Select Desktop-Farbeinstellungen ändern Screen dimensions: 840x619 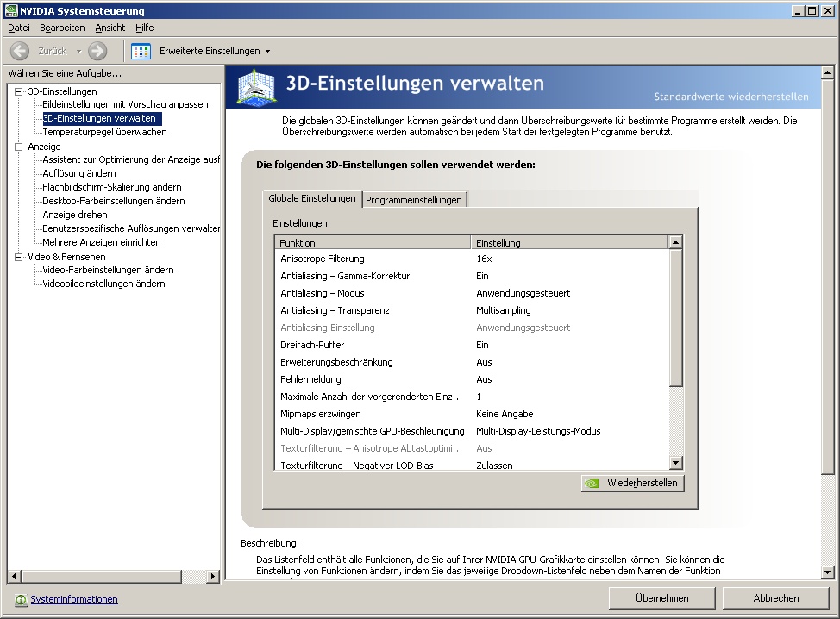114,202
